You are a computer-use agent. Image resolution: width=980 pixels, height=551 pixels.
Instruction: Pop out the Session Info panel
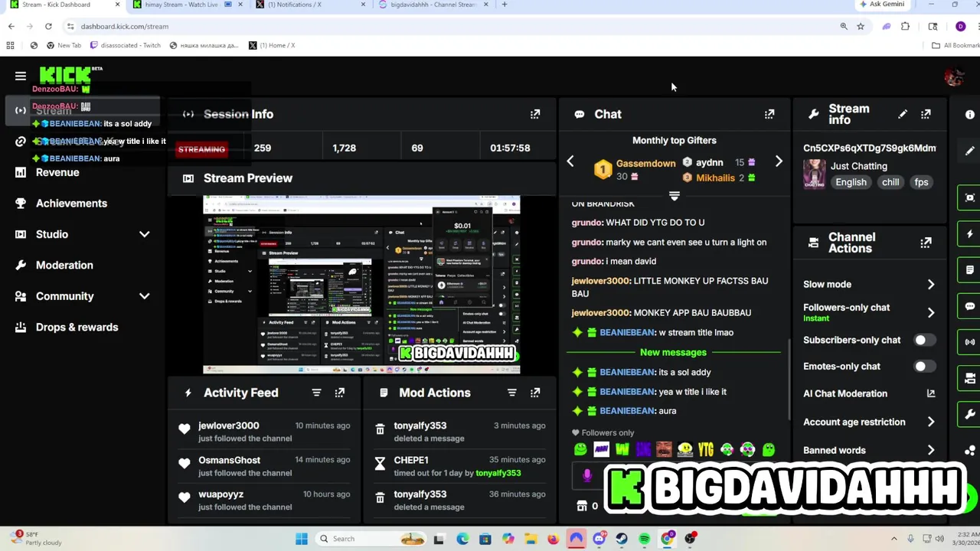click(535, 114)
